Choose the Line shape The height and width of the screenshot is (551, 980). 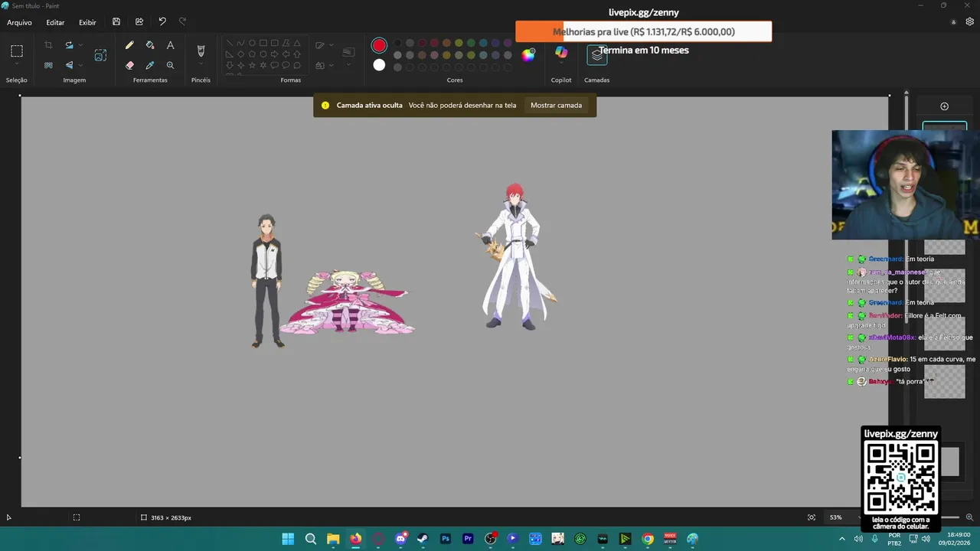coord(230,43)
